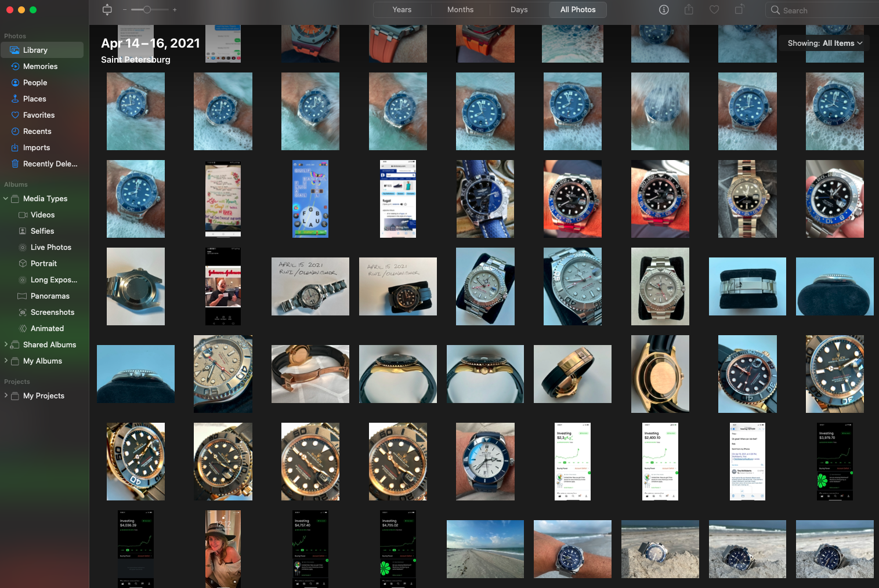
Task: Click the Favorite heart icon in toolbar
Action: click(714, 10)
